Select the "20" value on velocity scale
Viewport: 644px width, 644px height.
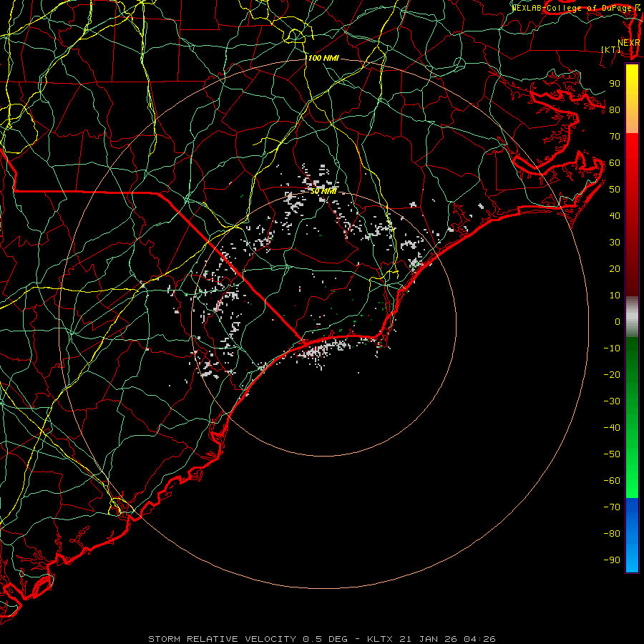615,269
